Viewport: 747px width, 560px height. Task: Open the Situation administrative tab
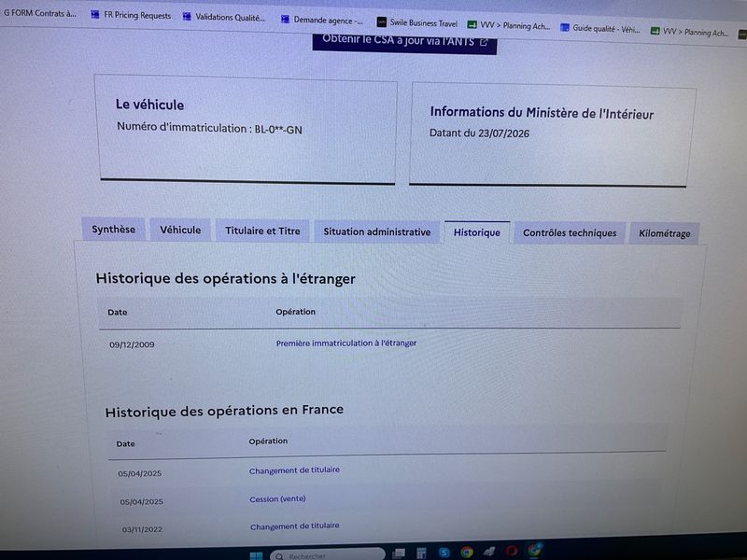click(377, 231)
